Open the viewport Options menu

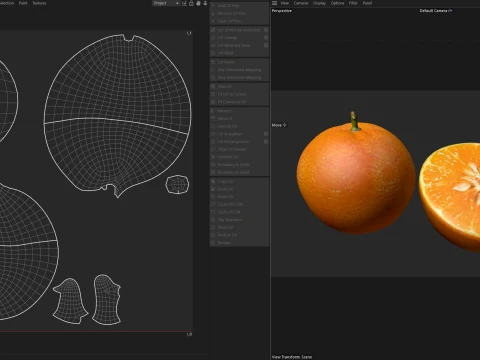[x=337, y=3]
